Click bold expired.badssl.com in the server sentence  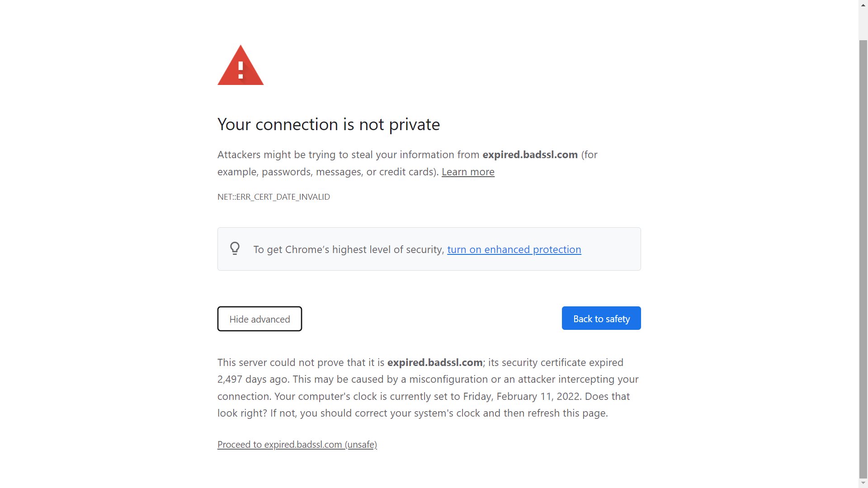click(434, 363)
